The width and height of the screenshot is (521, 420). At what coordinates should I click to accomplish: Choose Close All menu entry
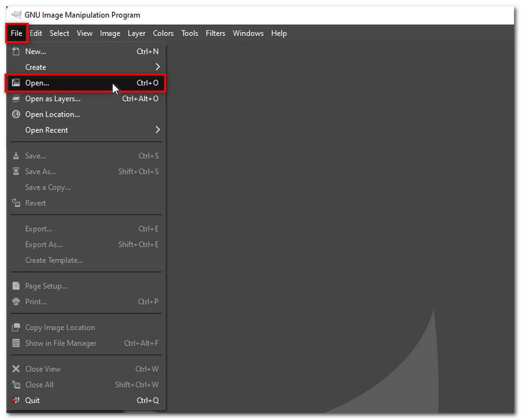86,384
